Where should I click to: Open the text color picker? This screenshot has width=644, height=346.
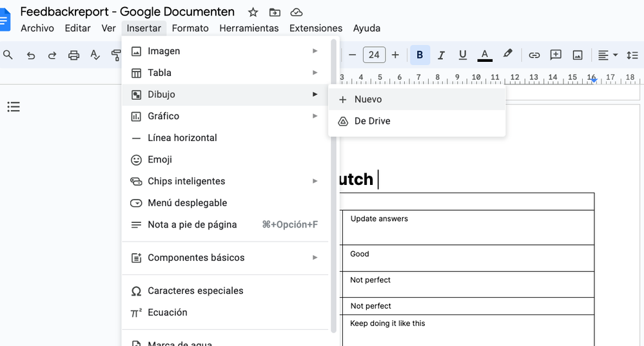point(485,55)
